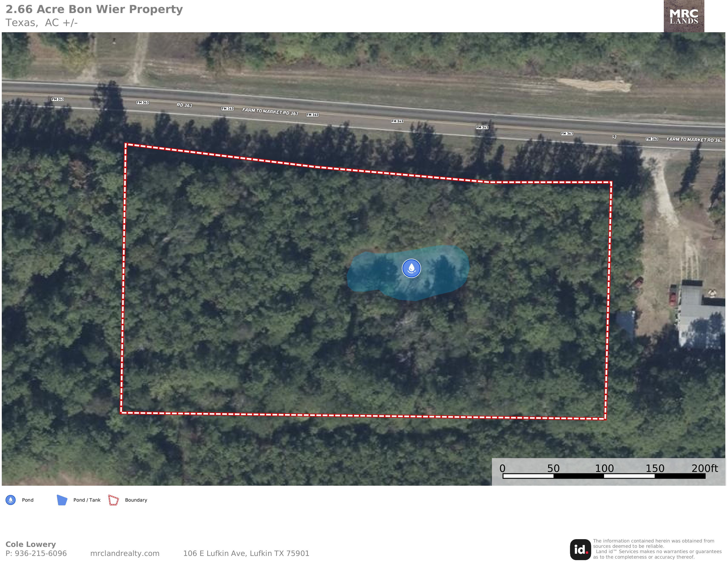The width and height of the screenshot is (728, 563).
Task: Click the MRC Lands logo
Action: pos(684,16)
